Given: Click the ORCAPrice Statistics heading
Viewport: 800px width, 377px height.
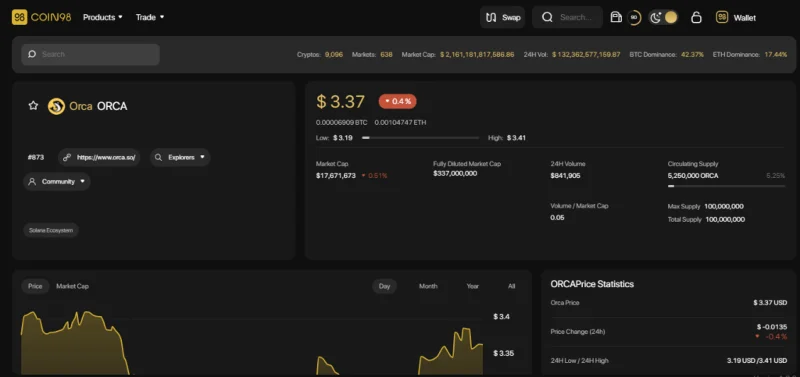Looking at the screenshot, I should 592,284.
